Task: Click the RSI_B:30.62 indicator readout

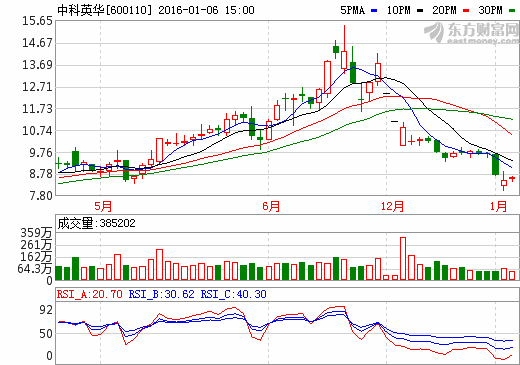Action: point(162,294)
